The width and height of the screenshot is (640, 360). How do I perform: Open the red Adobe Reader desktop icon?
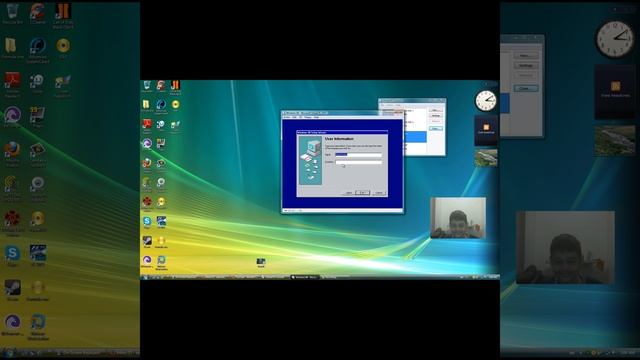pos(147,125)
